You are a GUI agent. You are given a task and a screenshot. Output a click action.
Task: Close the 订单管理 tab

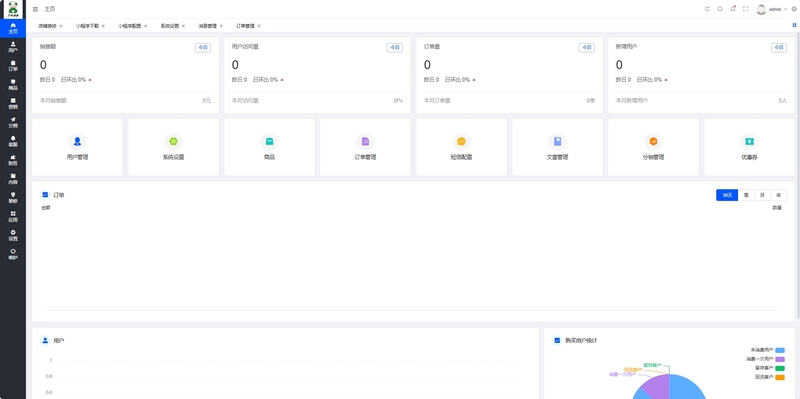pos(259,26)
